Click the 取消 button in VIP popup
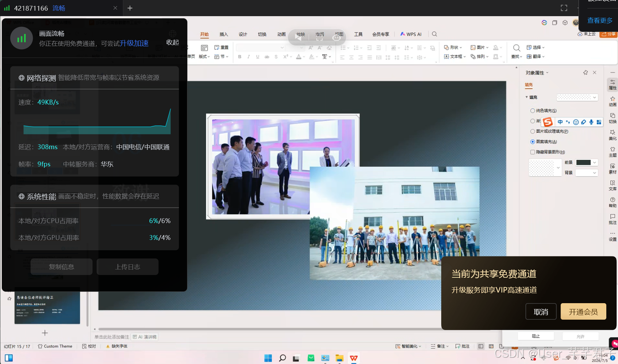 point(541,312)
